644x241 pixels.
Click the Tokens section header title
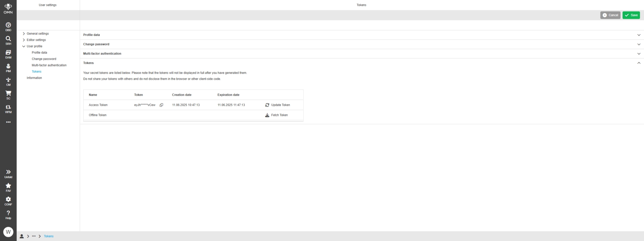[x=88, y=63]
